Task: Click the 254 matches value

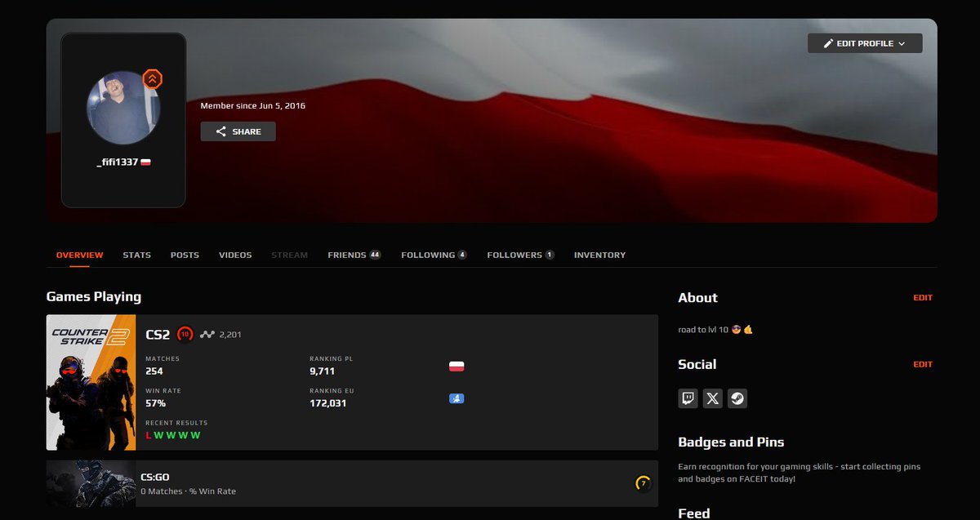Action: 154,371
